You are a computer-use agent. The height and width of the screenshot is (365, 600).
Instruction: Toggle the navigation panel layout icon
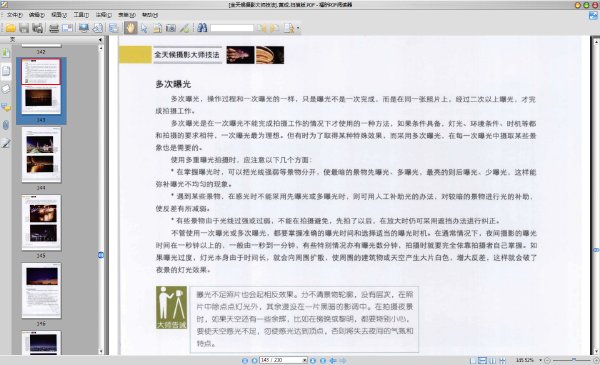click(114, 28)
